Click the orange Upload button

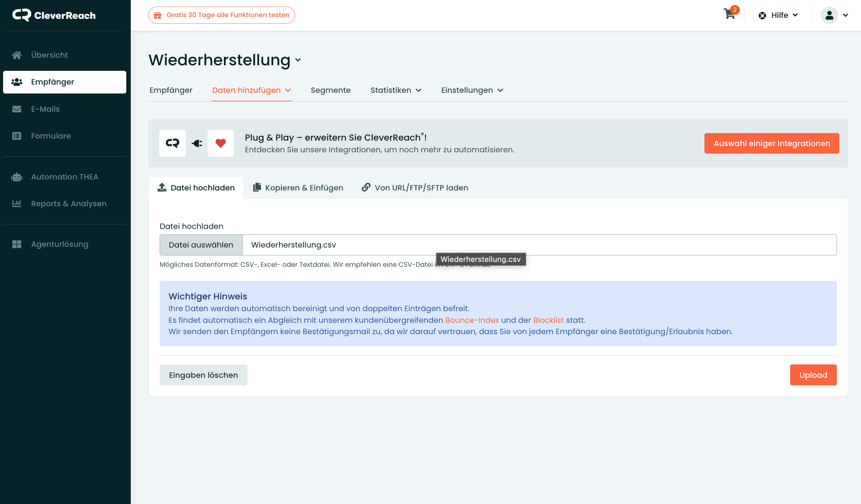[813, 375]
